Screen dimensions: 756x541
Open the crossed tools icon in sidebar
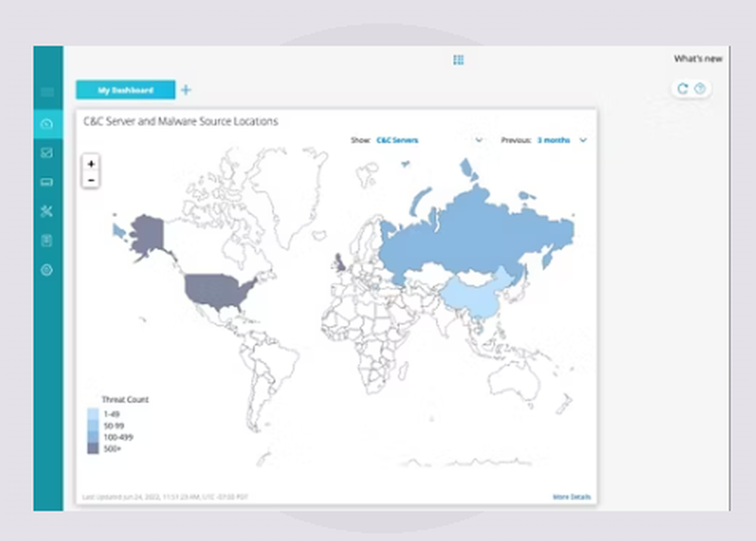(x=47, y=211)
